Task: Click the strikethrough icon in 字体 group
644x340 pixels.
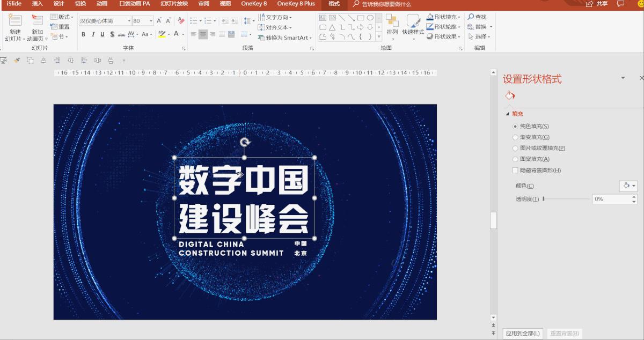Action: (121, 33)
